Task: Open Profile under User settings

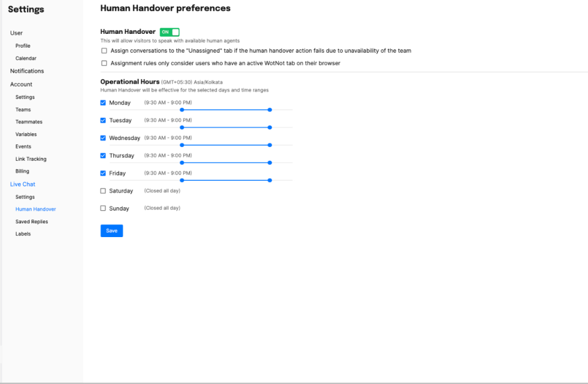Action: click(23, 46)
